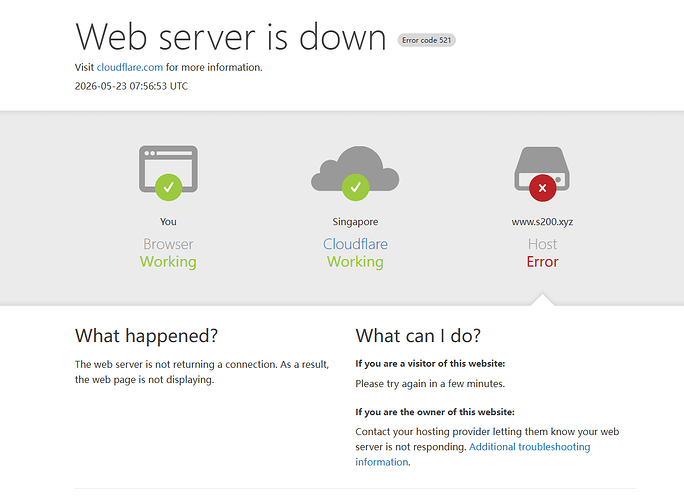This screenshot has width=684, height=500.
Task: Click 'If you are a visitor of this website:' text
Action: coord(430,363)
